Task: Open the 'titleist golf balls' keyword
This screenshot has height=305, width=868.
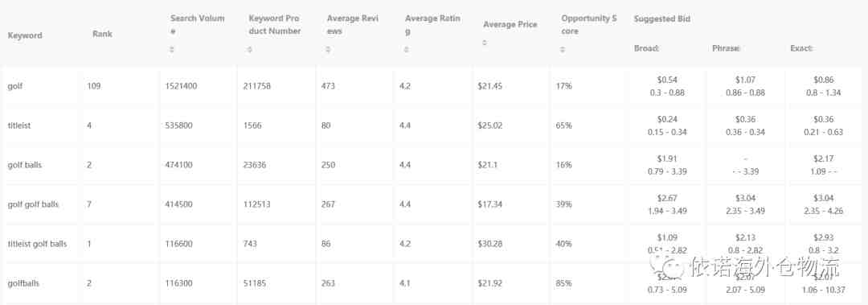Action: point(38,244)
